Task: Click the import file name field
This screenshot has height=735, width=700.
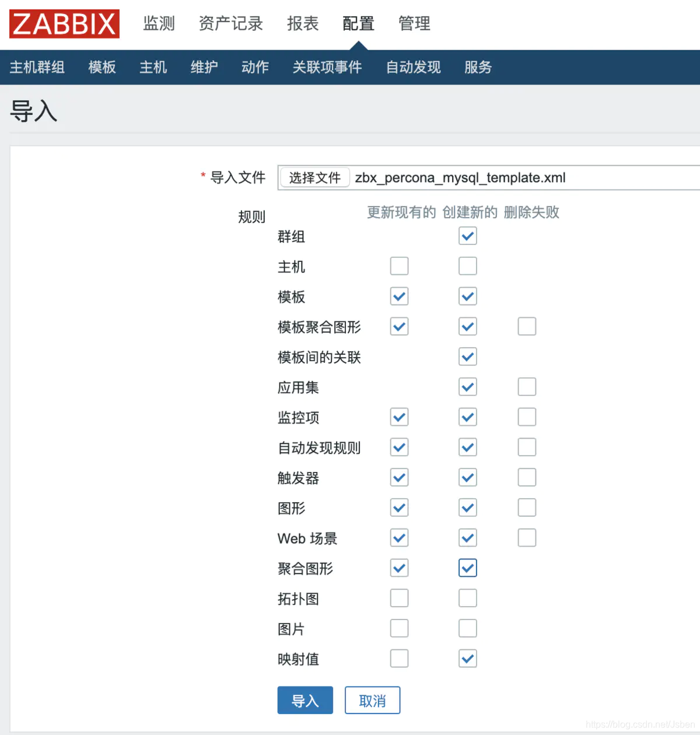Action: 513,177
